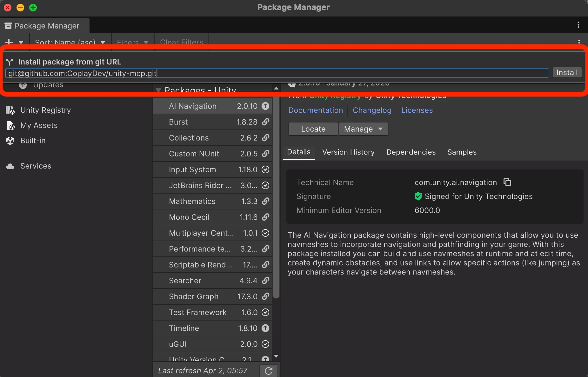Click the Mono Cecil package row
Viewport: 588px width, 377px height.
pyautogui.click(x=212, y=217)
